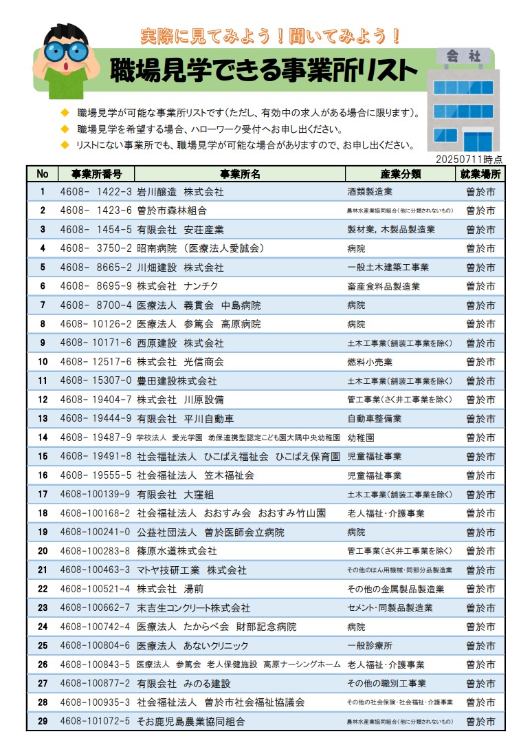Click 株式会社 川原設備
This screenshot has height=756, width=532.
180,400
